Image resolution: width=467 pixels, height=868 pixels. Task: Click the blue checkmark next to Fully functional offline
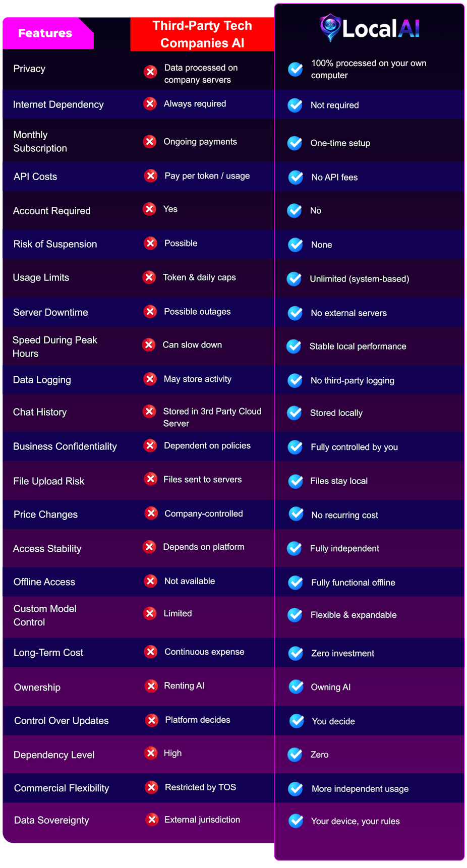coord(296,583)
